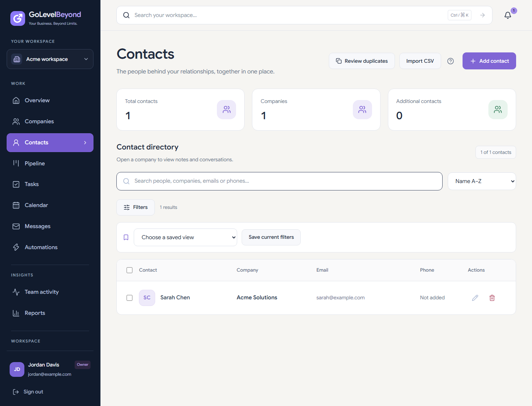532x406 pixels.
Task: Click the JD user avatar
Action: pos(17,369)
